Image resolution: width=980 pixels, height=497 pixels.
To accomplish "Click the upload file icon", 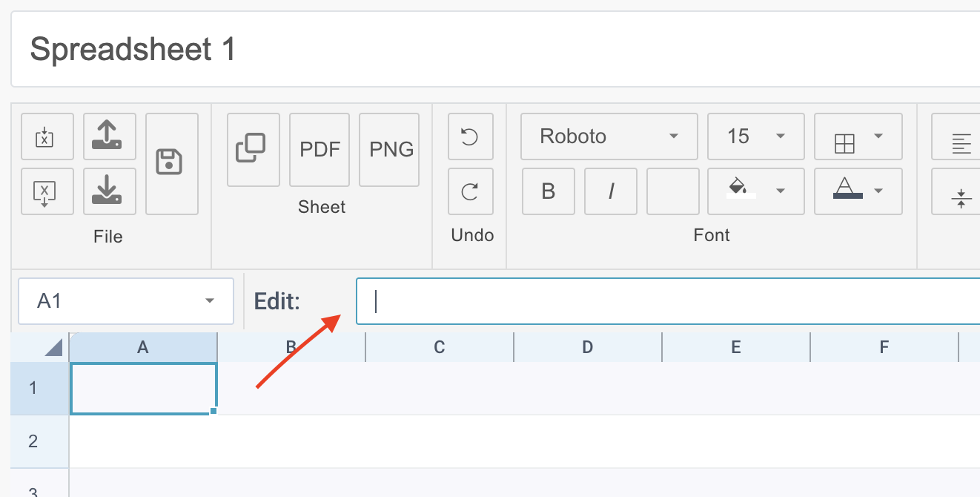I will click(x=109, y=136).
